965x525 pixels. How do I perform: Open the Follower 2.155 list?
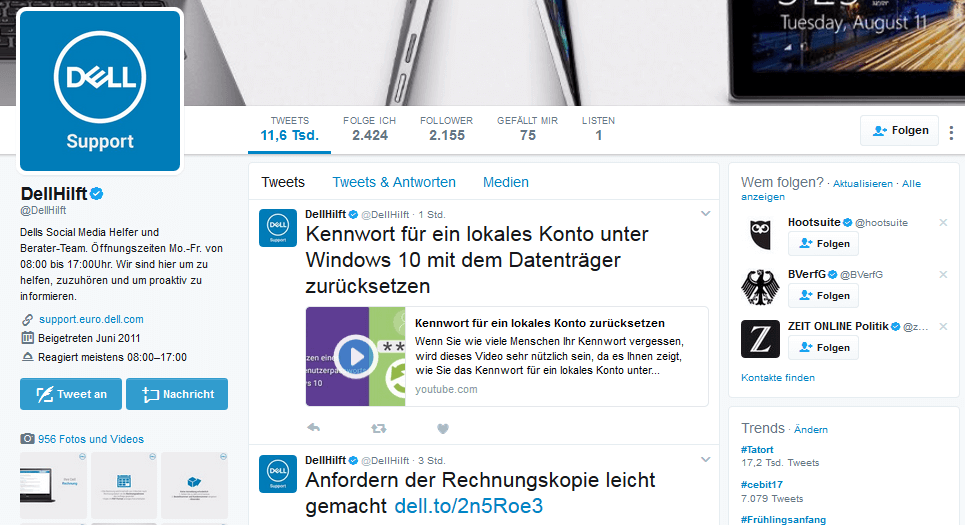(447, 129)
